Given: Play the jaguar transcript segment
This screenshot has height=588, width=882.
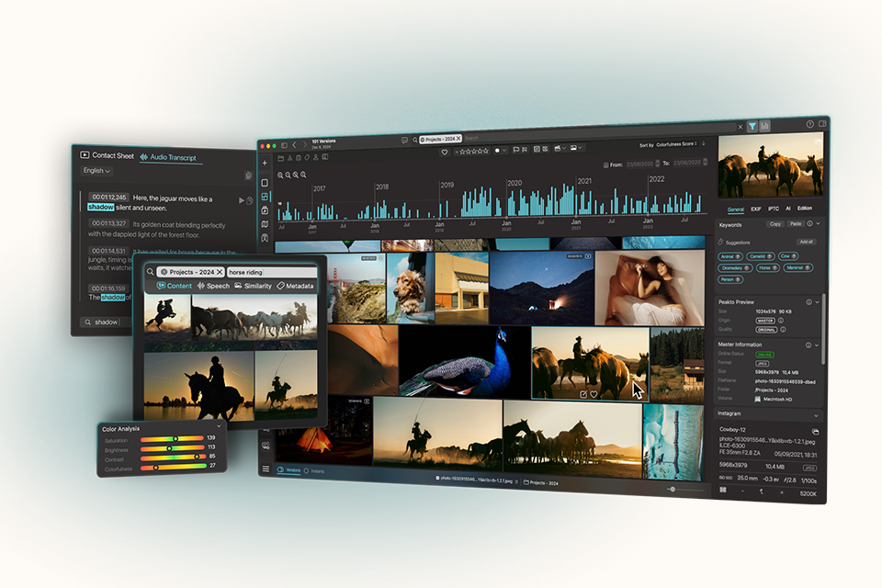Looking at the screenshot, I should tap(242, 200).
